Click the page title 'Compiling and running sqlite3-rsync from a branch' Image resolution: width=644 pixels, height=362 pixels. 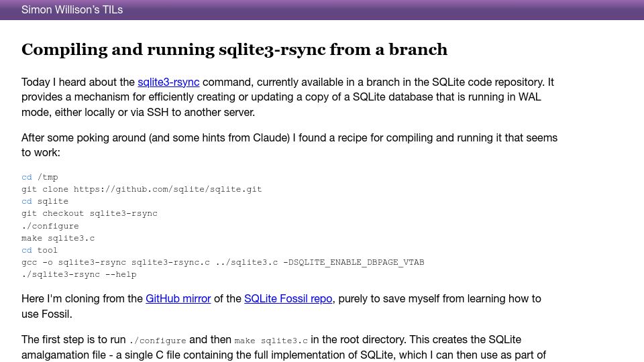click(x=234, y=49)
